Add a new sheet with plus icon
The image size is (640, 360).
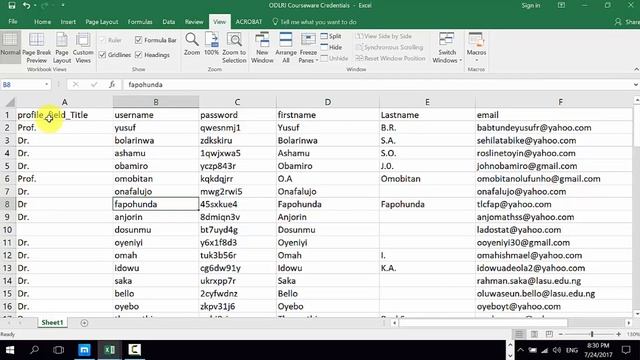pyautogui.click(x=84, y=323)
